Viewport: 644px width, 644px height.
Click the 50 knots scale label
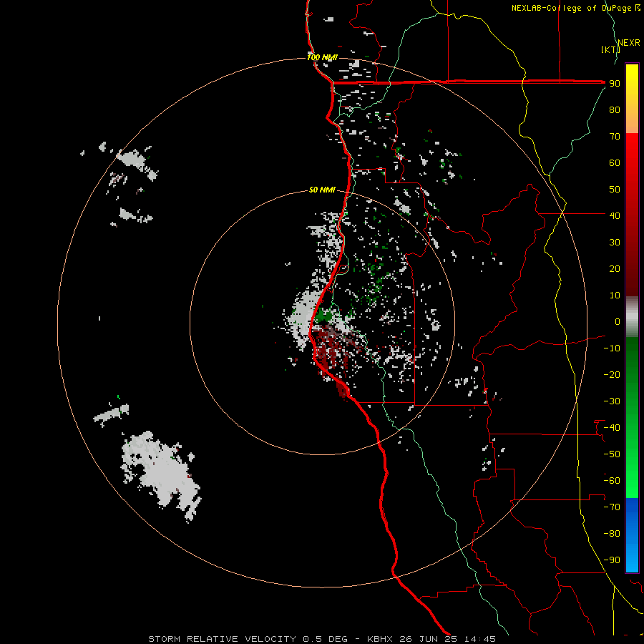(615, 190)
